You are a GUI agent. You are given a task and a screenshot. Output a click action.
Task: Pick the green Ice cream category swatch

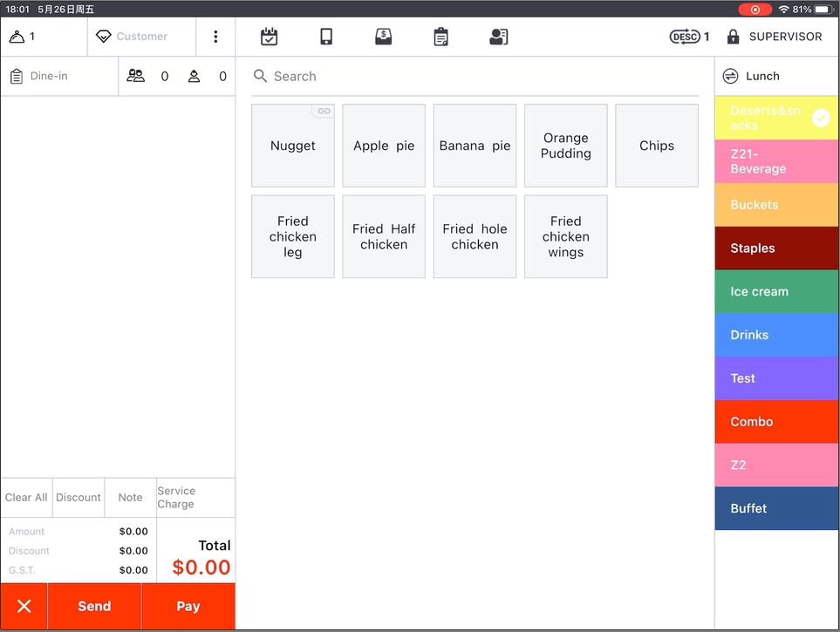point(776,291)
